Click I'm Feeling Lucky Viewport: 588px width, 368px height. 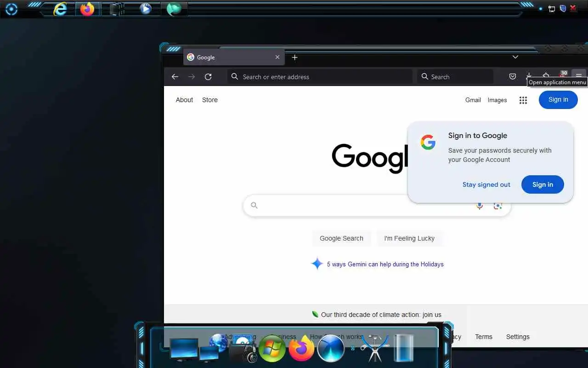(409, 238)
